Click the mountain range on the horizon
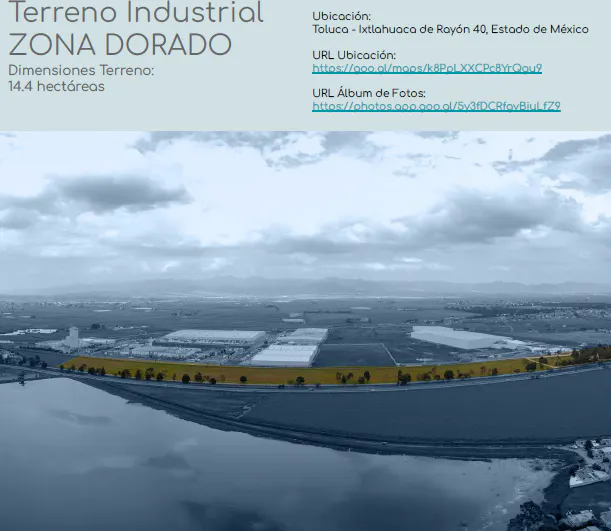Image resolution: width=611 pixels, height=531 pixels. [x=312, y=285]
